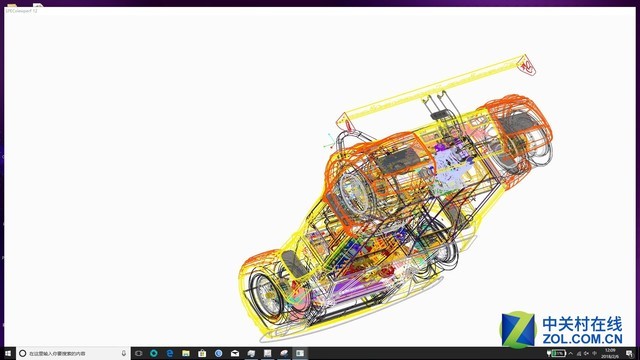Click the input method indicator in the tray
The height and width of the screenshot is (360, 640).
coord(594,353)
